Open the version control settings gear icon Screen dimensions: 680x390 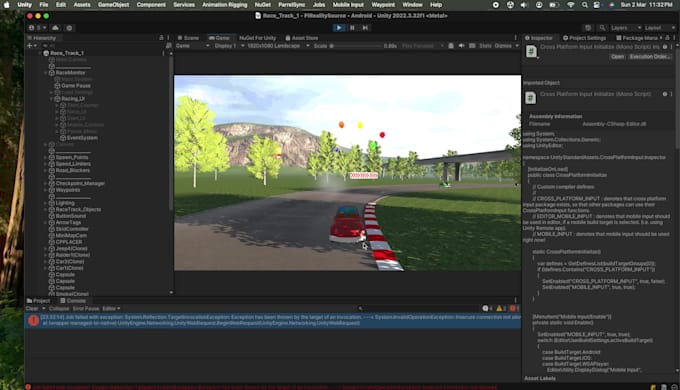69,28
